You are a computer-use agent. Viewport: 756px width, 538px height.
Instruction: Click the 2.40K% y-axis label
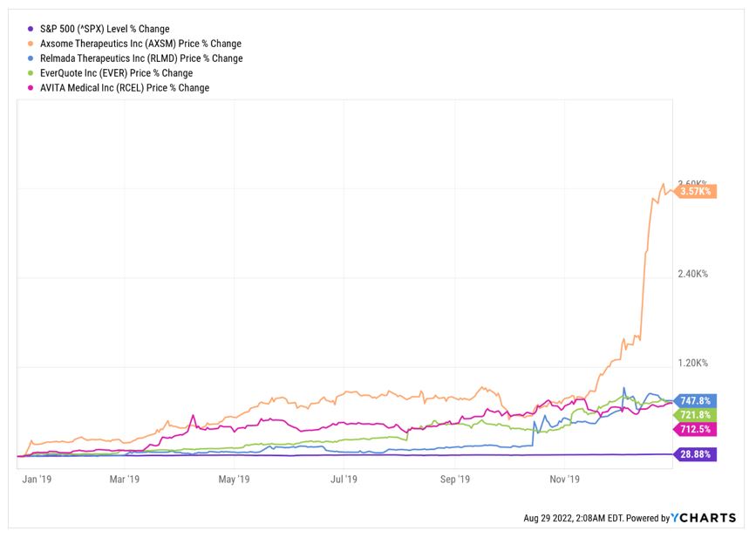pyautogui.click(x=693, y=274)
